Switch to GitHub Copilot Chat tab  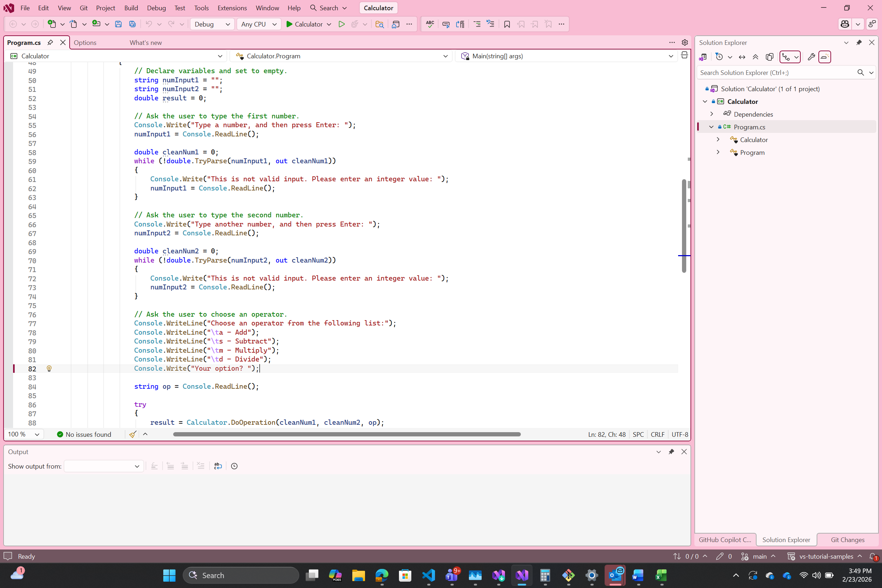[725, 540]
